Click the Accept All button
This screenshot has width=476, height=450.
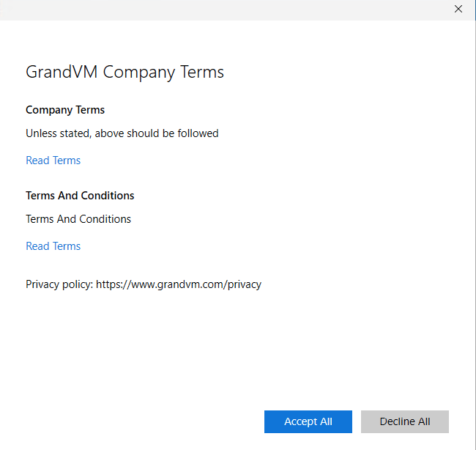pyautogui.click(x=308, y=421)
